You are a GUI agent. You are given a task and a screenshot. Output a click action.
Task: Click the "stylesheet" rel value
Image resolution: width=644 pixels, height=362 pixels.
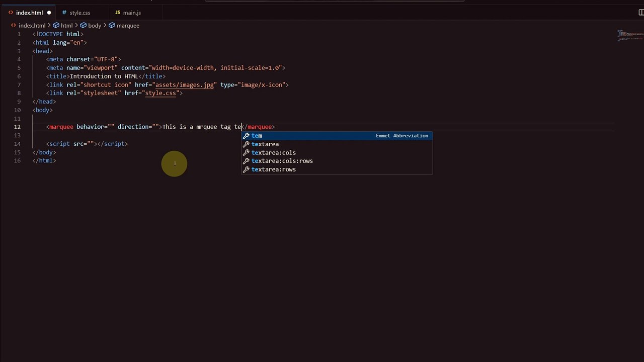click(x=101, y=93)
